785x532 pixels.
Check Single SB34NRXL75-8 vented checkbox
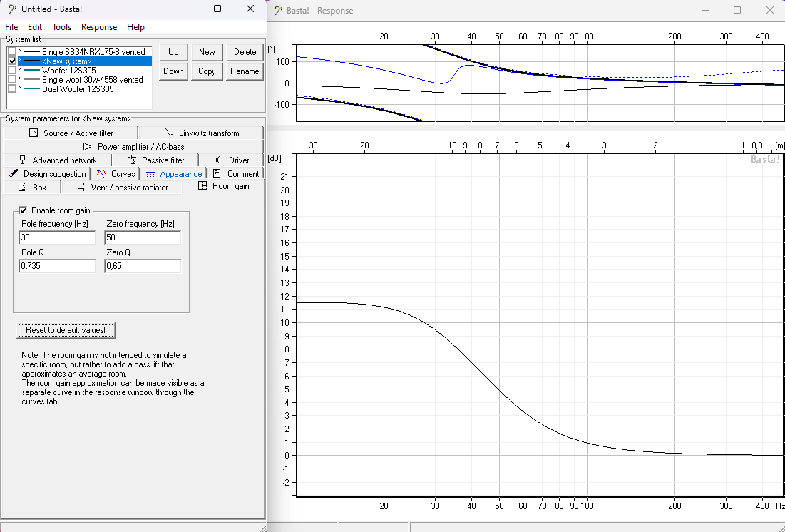click(12, 52)
